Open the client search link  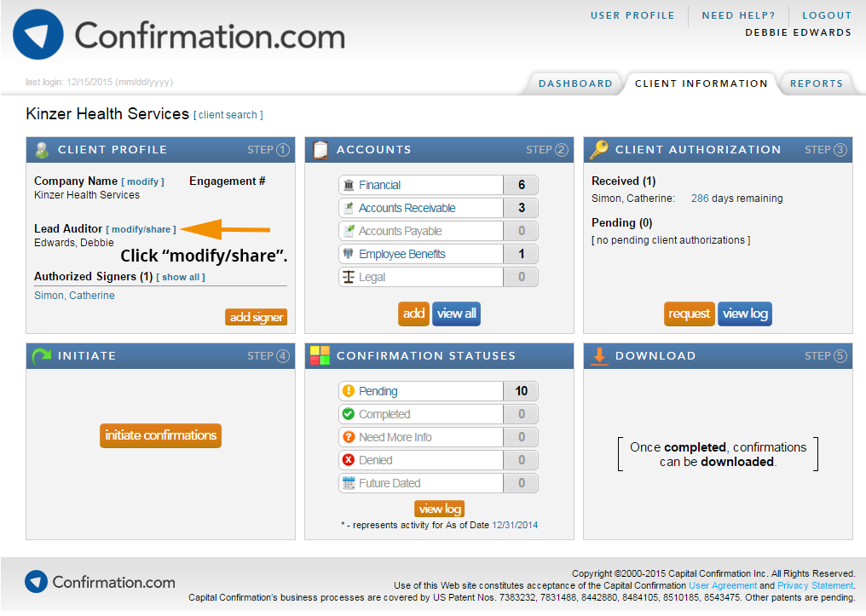tap(228, 115)
